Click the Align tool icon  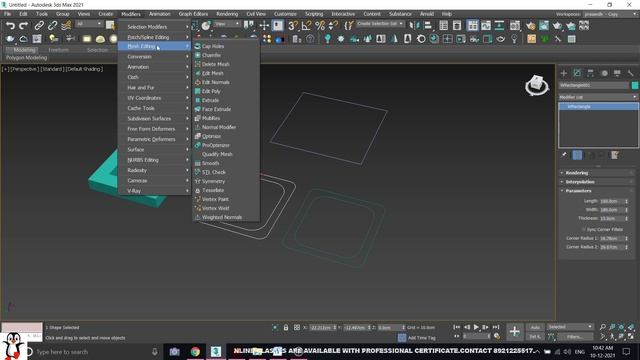pyautogui.click(x=428, y=26)
